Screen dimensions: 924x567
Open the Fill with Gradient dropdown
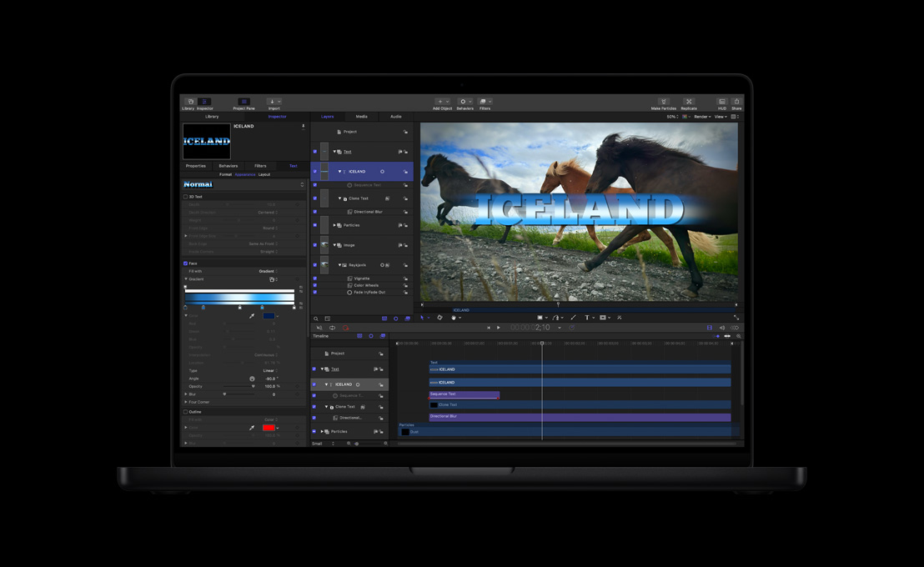coord(269,271)
